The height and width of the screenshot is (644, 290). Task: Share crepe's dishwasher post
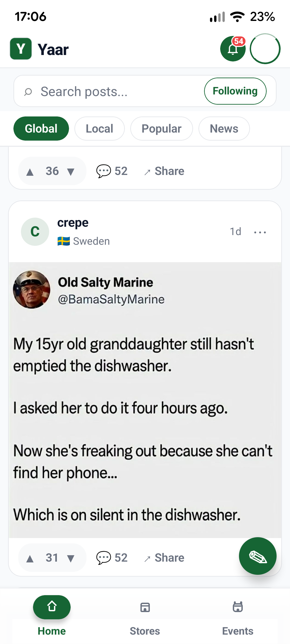point(164,558)
